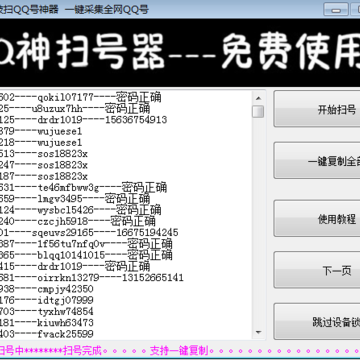Minimize the window

(x=336, y=10)
